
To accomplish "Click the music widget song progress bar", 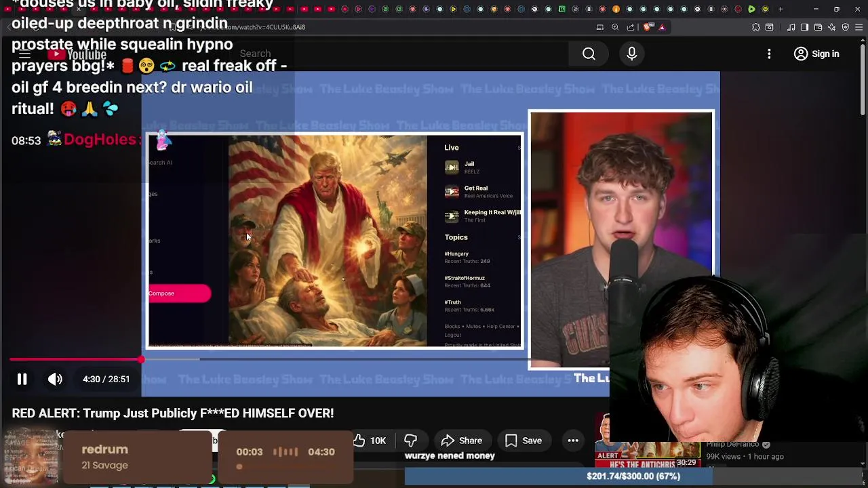I will [285, 466].
